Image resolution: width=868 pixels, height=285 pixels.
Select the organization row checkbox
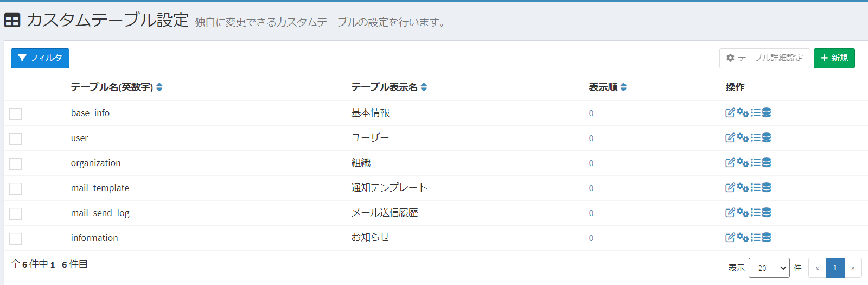pyautogui.click(x=16, y=163)
